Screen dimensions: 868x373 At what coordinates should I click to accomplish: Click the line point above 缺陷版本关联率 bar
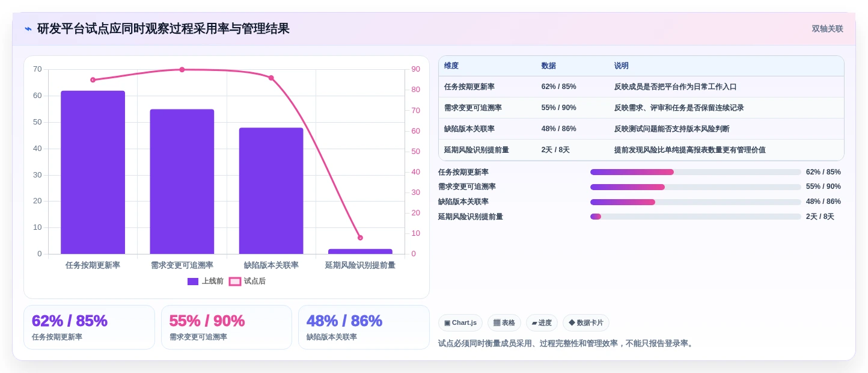click(x=271, y=78)
